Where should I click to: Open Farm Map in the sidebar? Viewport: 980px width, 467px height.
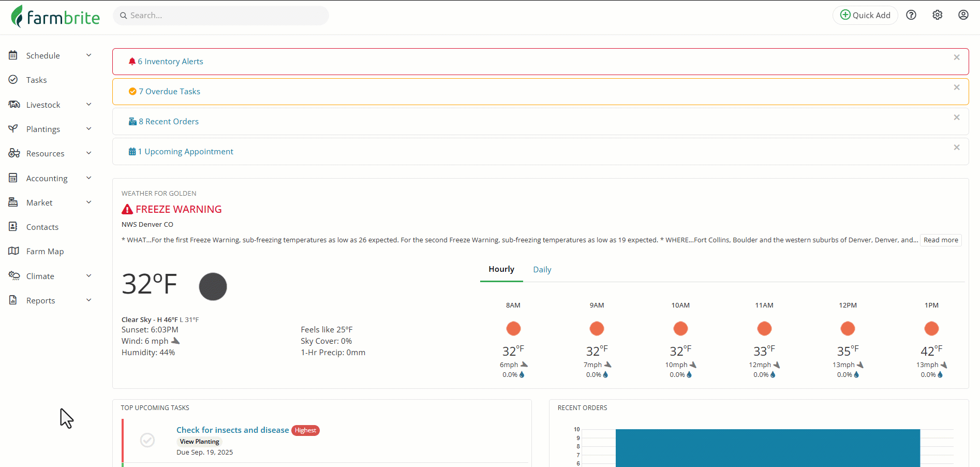[x=45, y=251]
